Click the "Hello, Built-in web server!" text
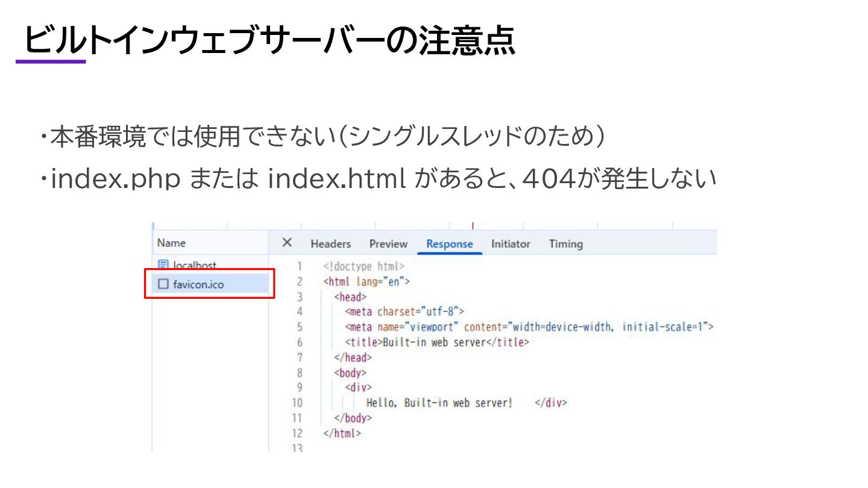 pos(439,403)
